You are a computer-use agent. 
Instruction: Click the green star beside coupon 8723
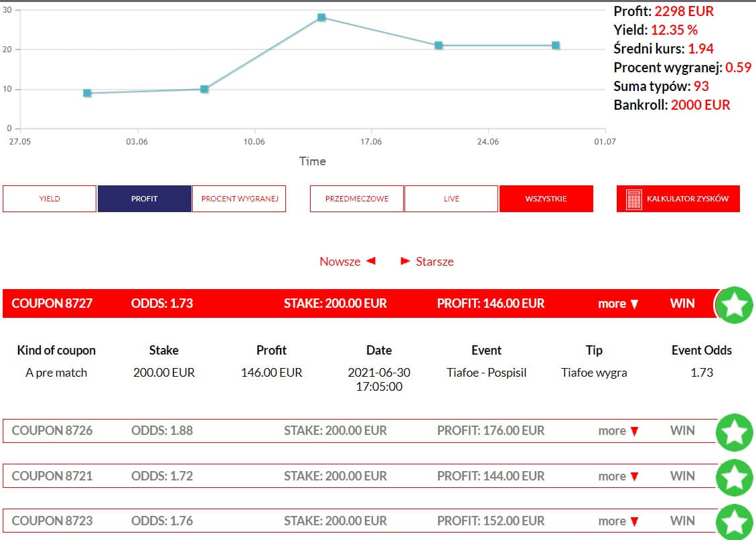735,522
